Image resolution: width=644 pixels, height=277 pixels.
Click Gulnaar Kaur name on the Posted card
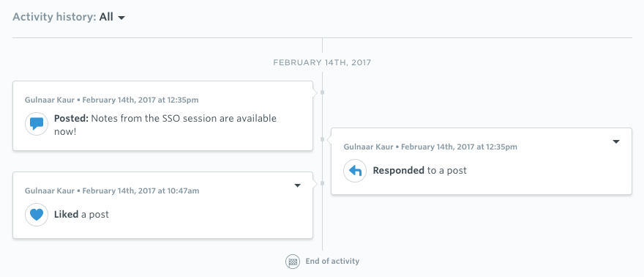[x=50, y=100]
